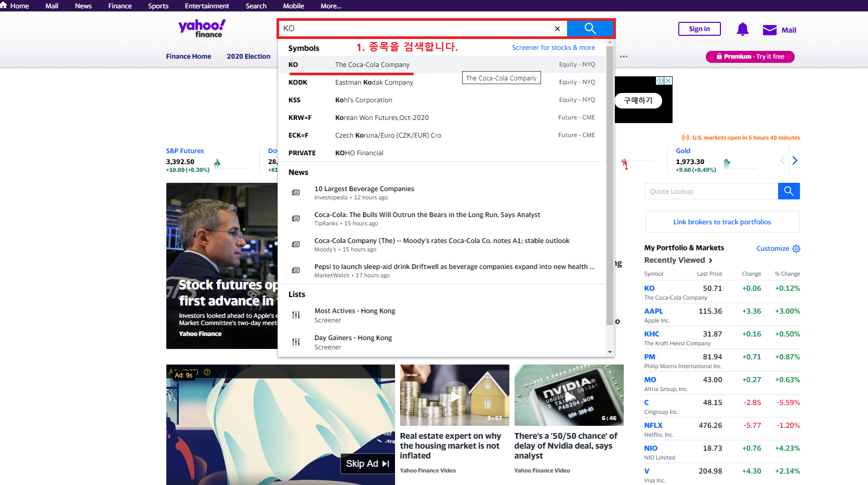Image resolution: width=868 pixels, height=485 pixels.
Task: Open MO Altria Group symbol link
Action: [650, 380]
